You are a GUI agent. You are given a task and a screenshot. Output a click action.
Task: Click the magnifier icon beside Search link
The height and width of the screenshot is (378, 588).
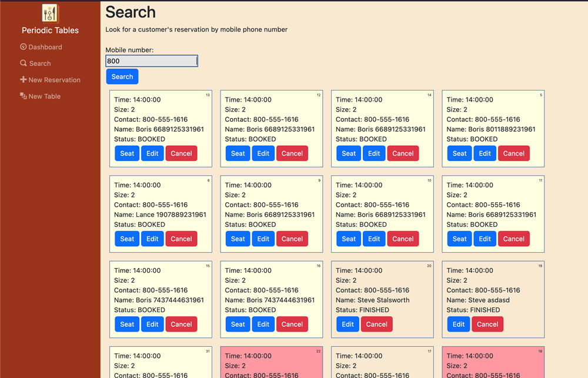pos(24,63)
